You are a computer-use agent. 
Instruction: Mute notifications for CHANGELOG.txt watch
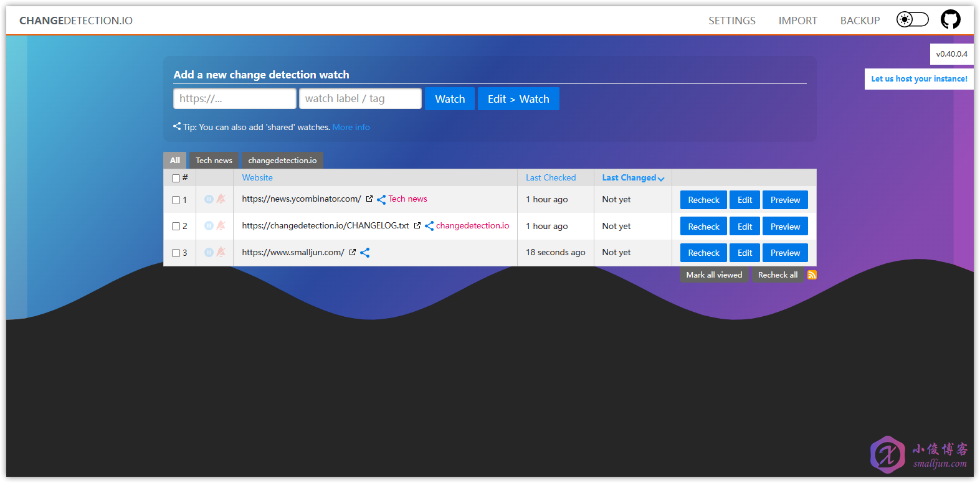click(221, 226)
